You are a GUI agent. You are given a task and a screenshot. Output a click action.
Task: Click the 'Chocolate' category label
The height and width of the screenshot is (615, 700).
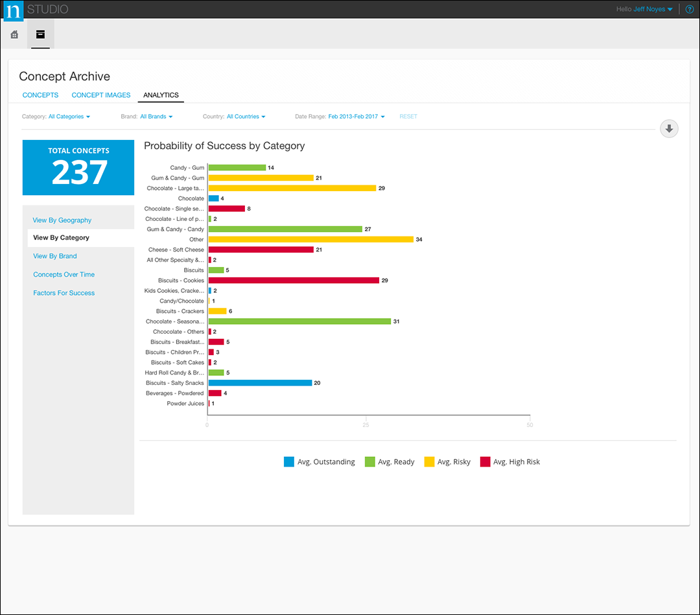point(191,198)
